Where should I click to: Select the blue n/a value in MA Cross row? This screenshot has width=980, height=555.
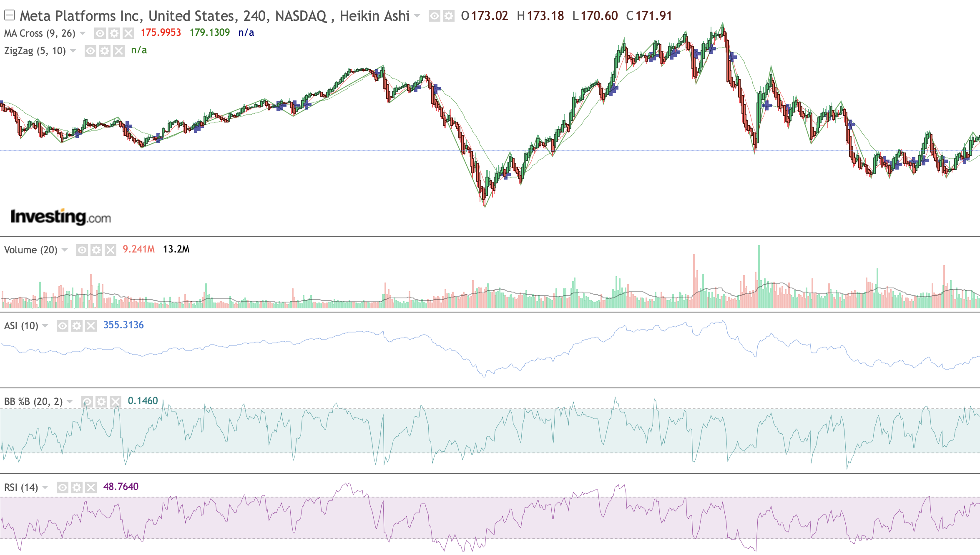coord(246,32)
